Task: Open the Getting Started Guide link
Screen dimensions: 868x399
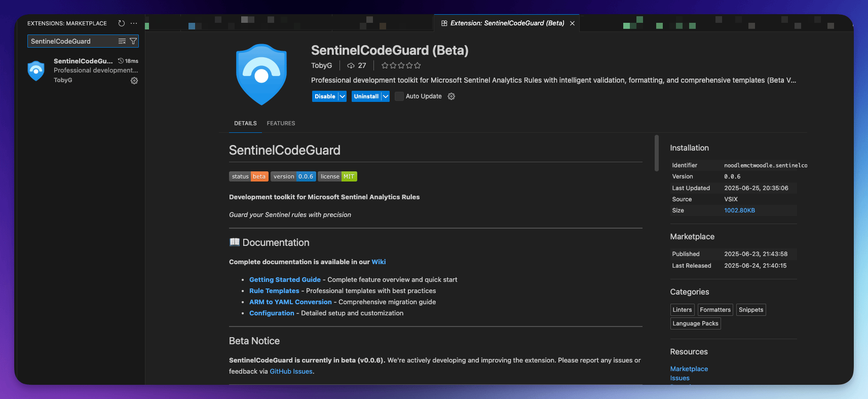Action: pyautogui.click(x=285, y=280)
